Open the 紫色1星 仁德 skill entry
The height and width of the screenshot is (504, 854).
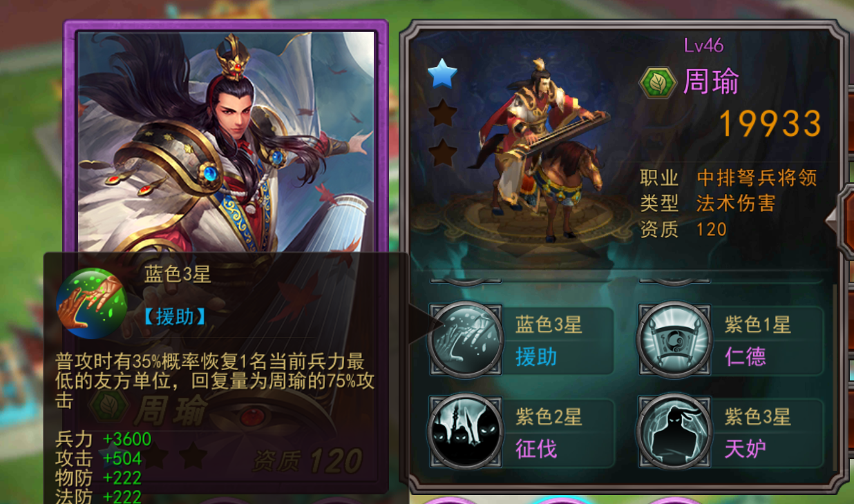730,340
